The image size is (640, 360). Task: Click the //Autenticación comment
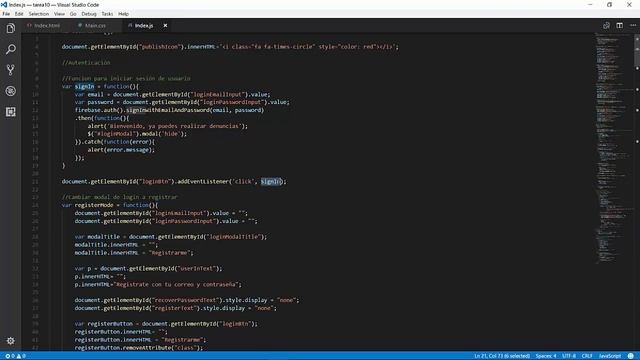click(86, 63)
